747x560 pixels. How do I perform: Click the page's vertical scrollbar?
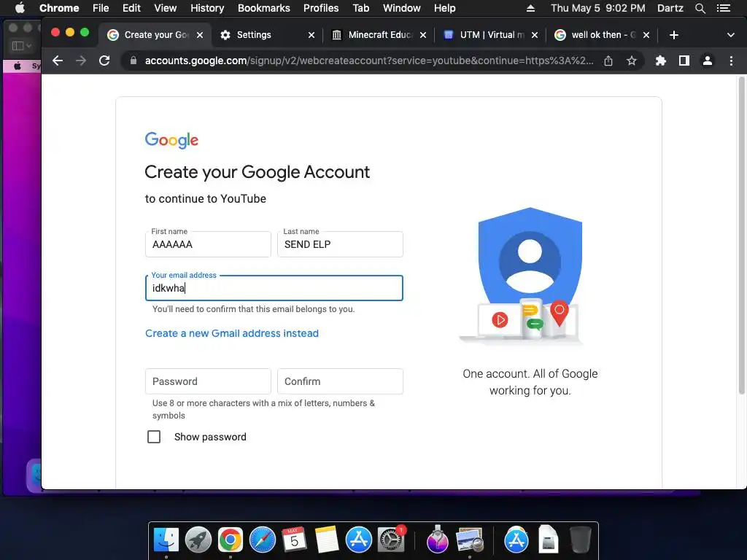point(741,236)
